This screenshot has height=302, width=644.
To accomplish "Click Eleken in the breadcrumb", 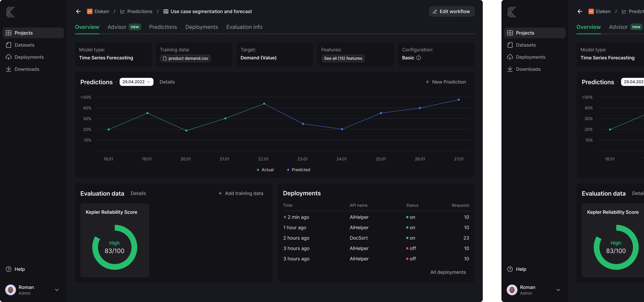I will click(x=102, y=12).
